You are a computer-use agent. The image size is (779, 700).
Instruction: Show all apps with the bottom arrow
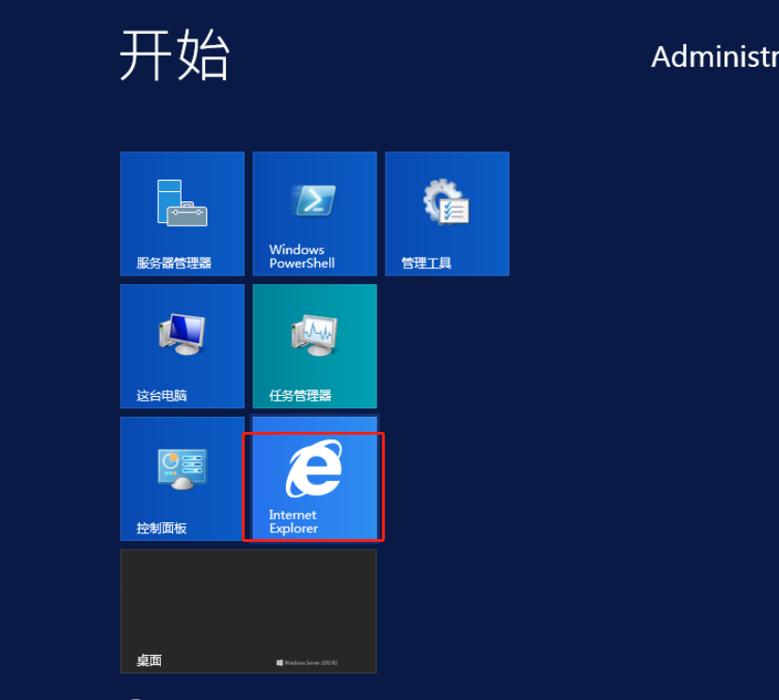[135, 697]
